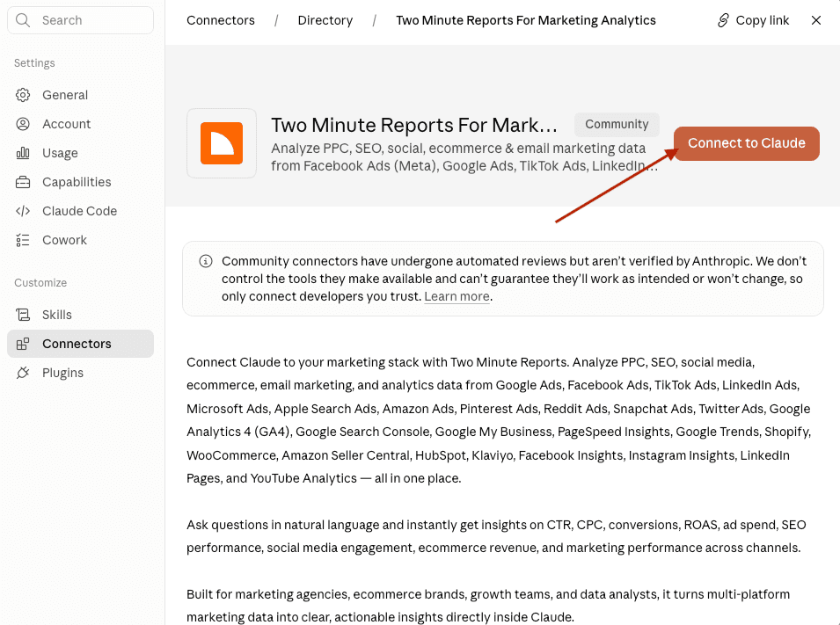840x625 pixels.
Task: Click the Capabilities briefcase icon
Action: pyautogui.click(x=23, y=182)
